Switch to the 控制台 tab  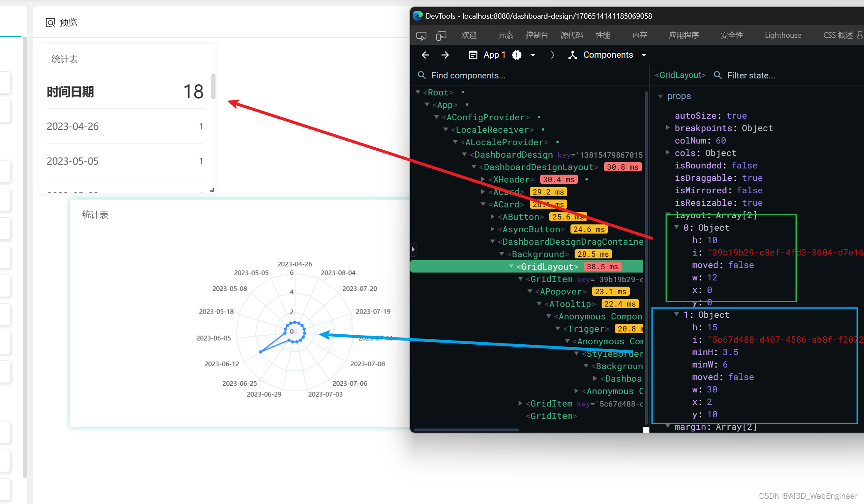[x=536, y=35]
